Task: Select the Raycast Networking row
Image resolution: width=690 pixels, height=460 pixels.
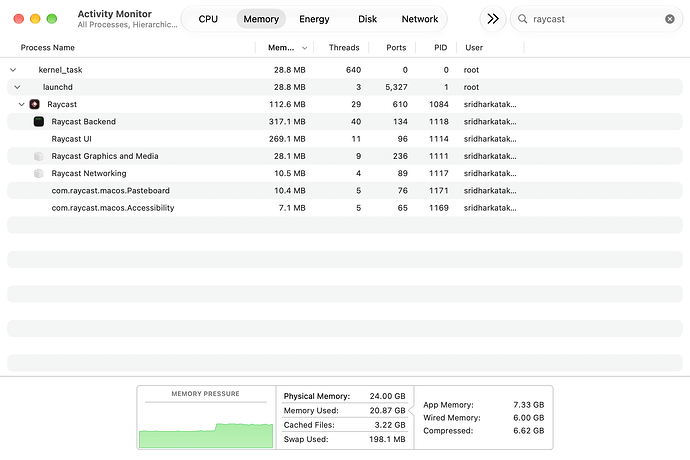Action: click(x=345, y=173)
